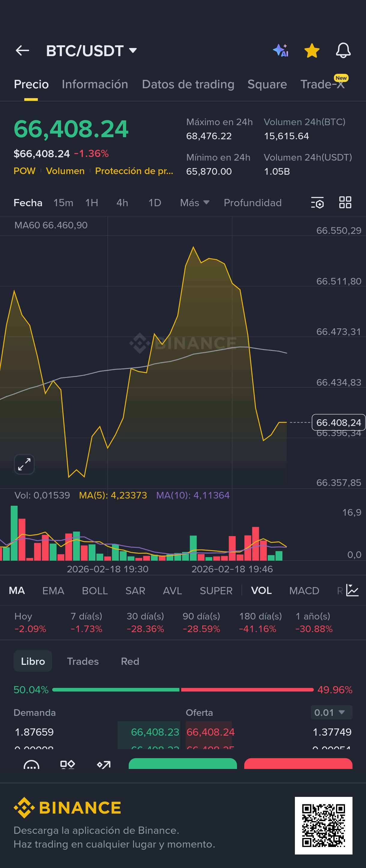The width and height of the screenshot is (366, 868).
Task: Open BTC/USDT pair selector dropdown
Action: (x=91, y=50)
